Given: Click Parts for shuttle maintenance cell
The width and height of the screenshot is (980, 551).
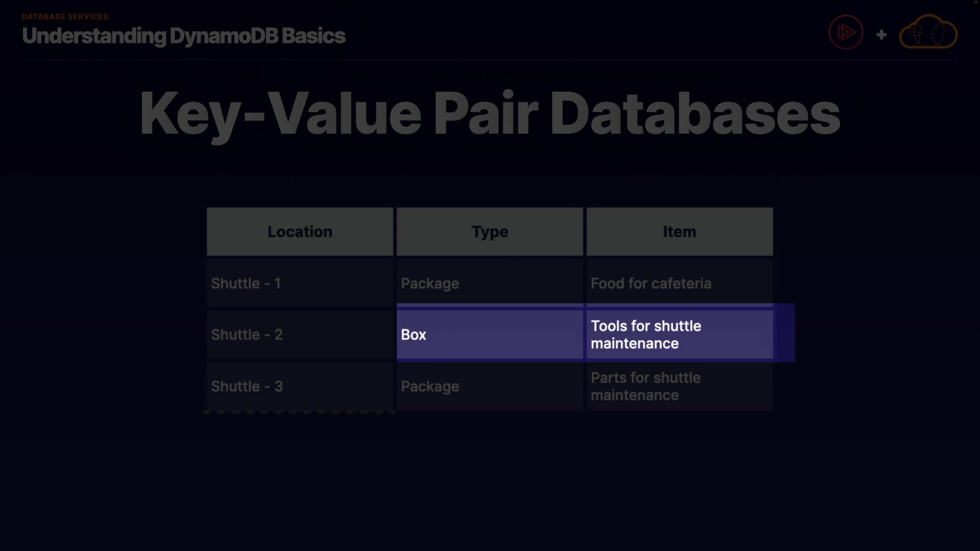Looking at the screenshot, I should 679,386.
